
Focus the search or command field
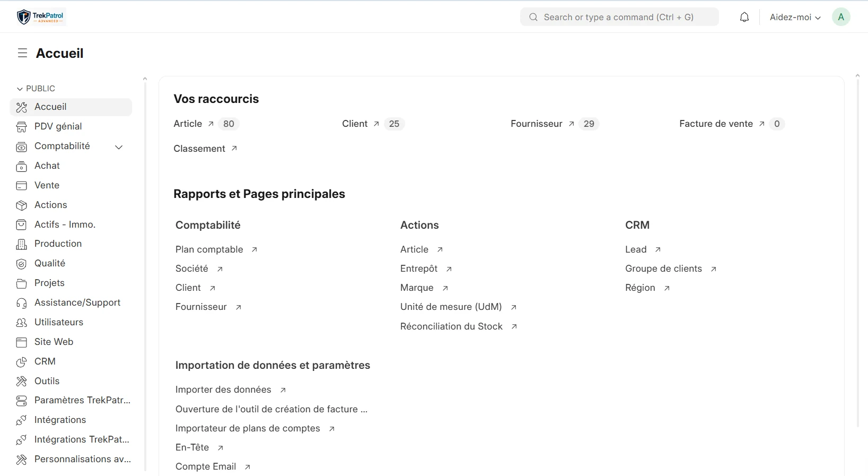point(619,17)
